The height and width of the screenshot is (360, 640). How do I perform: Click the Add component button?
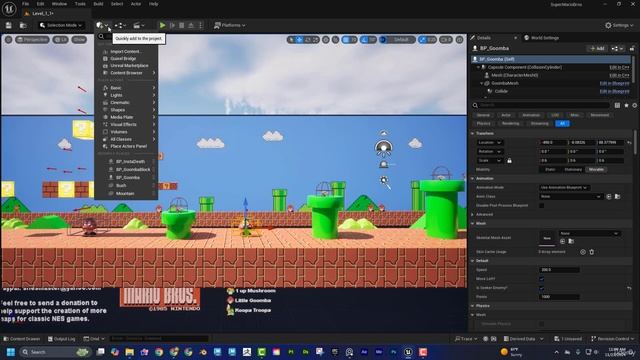(x=597, y=49)
